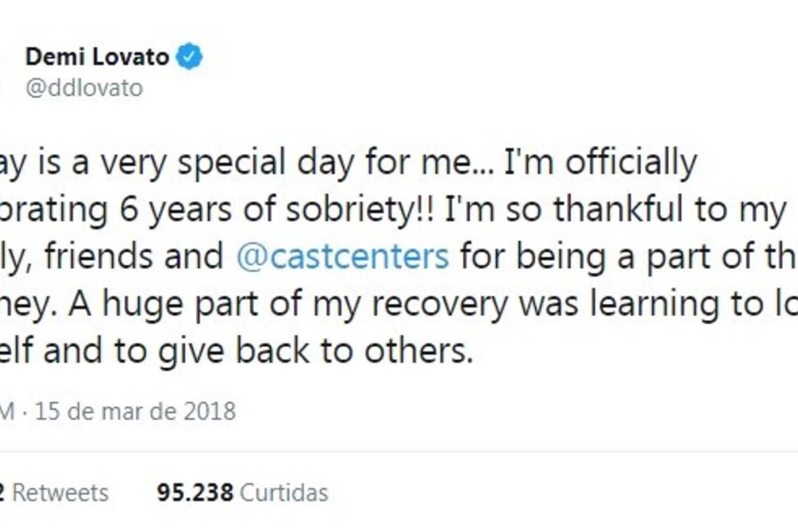Viewport: 798px width, 532px height.
Task: Click the words was learning to
Action: click(648, 304)
